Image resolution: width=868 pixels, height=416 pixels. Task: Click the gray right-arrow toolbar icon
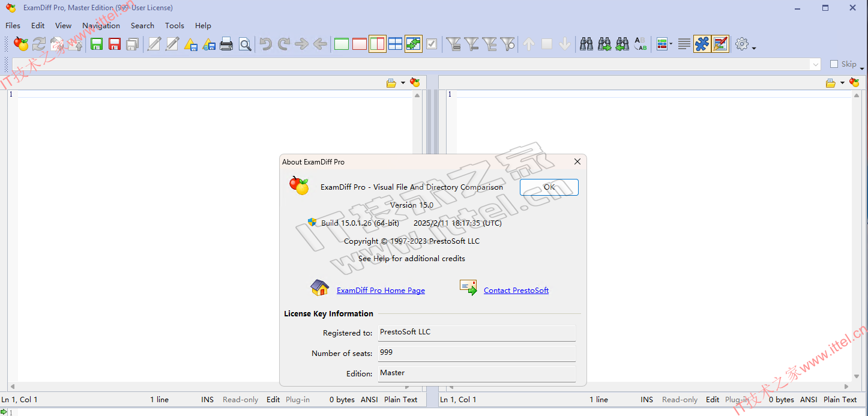pos(302,44)
